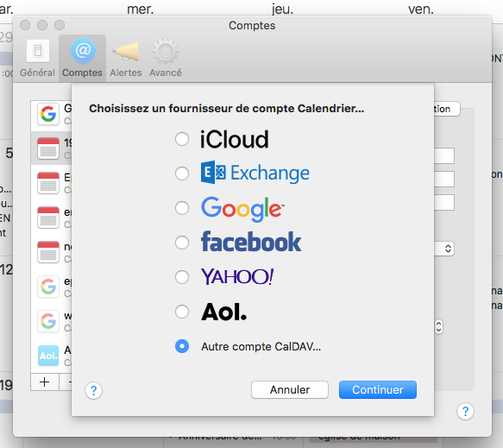Click the lower stepper control at right
503x448 pixels.
pyautogui.click(x=439, y=327)
